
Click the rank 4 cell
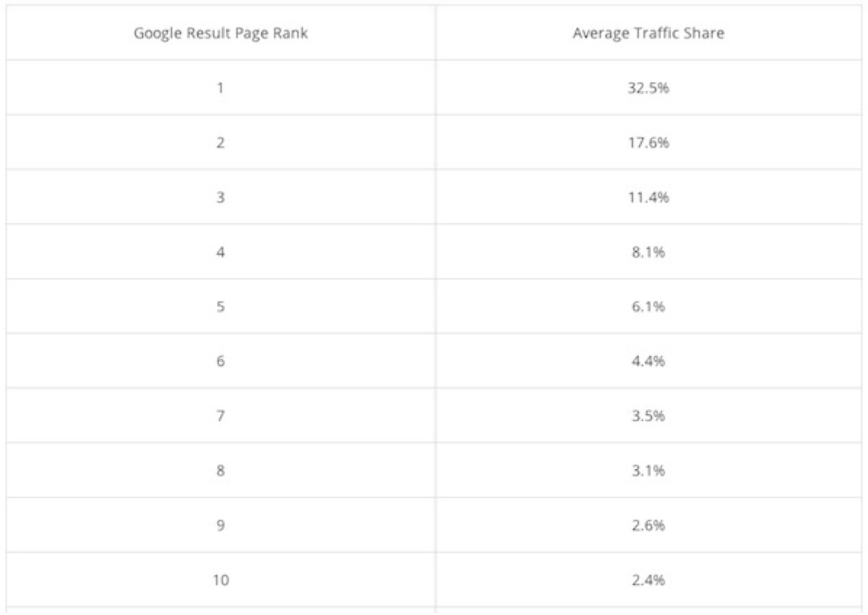(221, 252)
